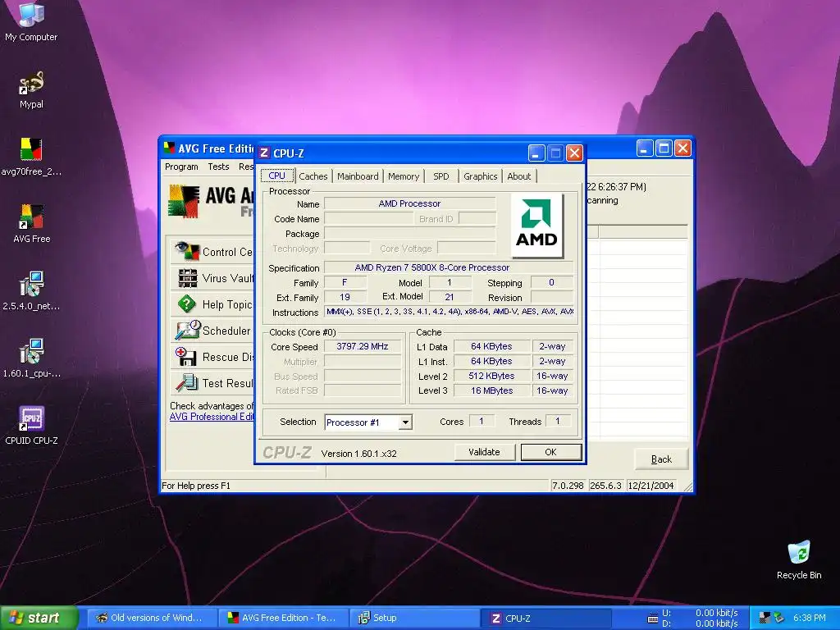Switch to AVG Free Edition taskbar item
This screenshot has width=840, height=630.
point(284,619)
